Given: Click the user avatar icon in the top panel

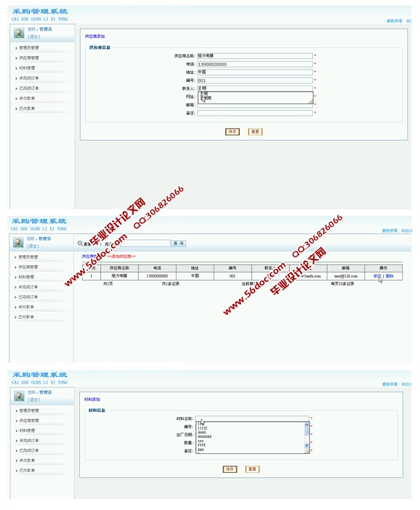Looking at the screenshot, I should [x=19, y=33].
